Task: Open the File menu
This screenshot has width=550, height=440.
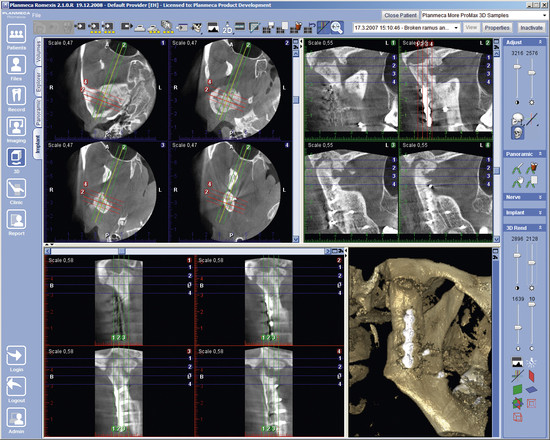Action: pos(36,15)
